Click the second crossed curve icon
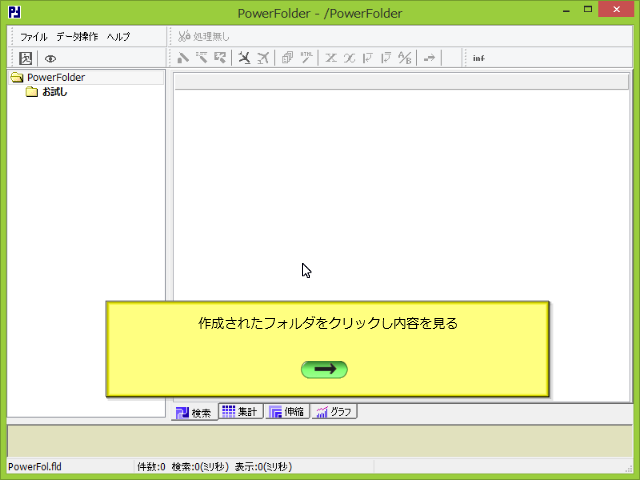 tap(349, 58)
